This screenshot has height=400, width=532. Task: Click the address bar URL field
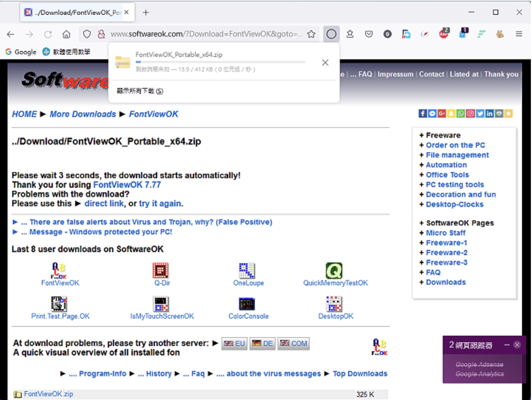click(x=206, y=34)
